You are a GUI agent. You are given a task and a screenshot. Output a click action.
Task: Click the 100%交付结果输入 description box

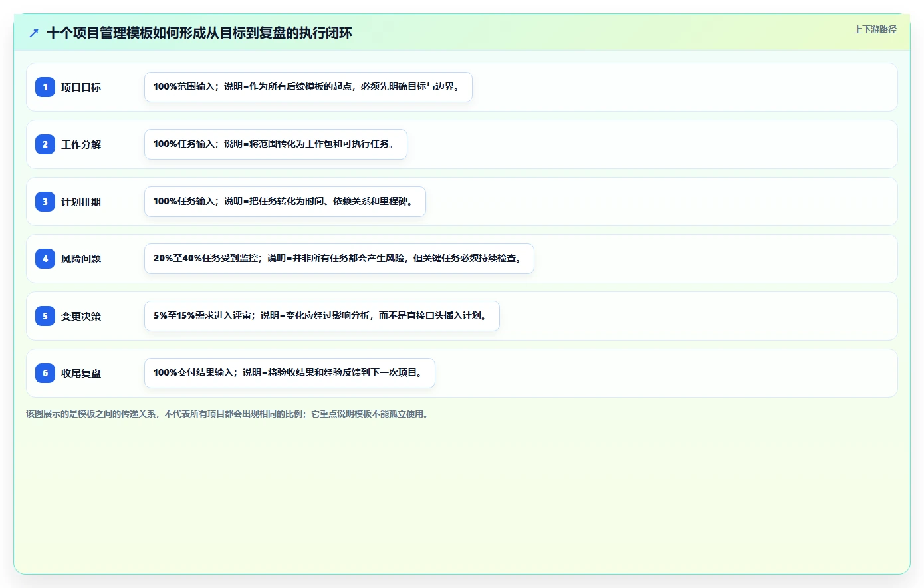tap(290, 373)
